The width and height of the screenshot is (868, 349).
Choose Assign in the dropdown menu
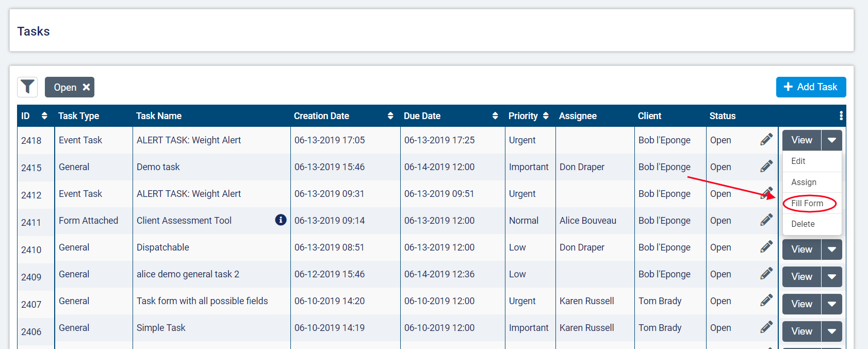click(x=804, y=182)
